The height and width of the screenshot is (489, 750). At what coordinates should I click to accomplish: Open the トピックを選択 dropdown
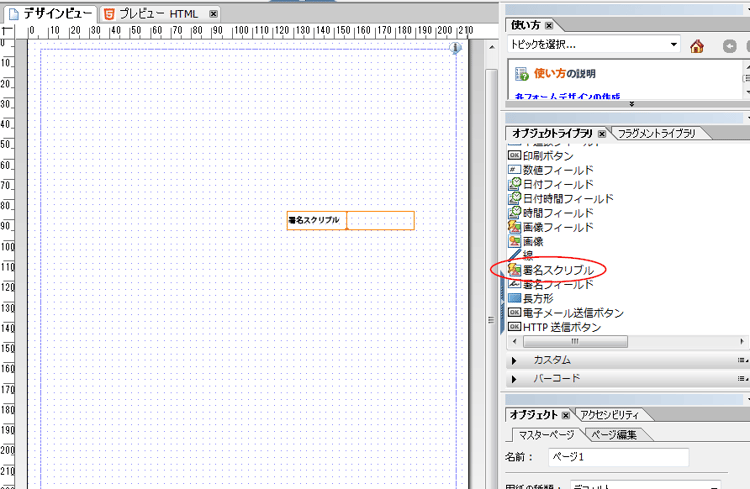point(673,44)
